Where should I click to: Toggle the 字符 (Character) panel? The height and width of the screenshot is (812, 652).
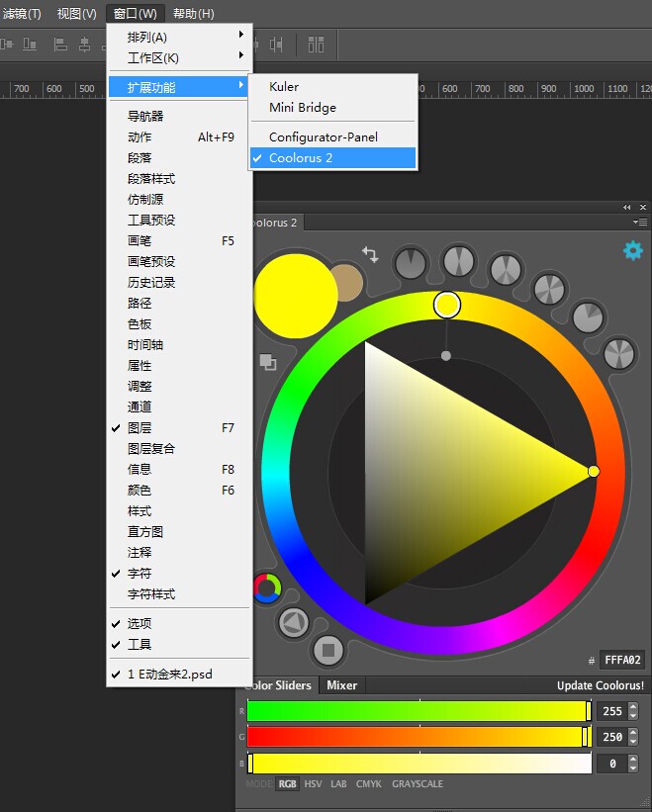coord(180,574)
